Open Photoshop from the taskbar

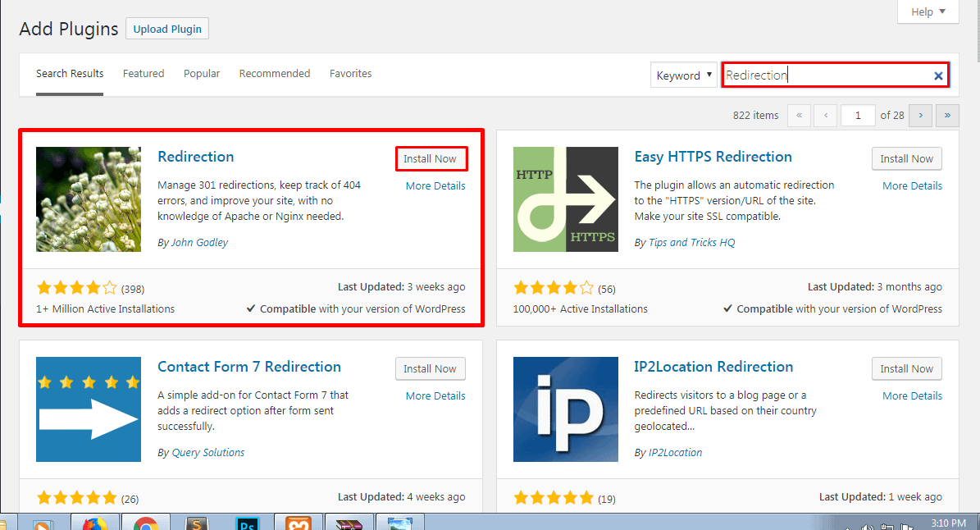(x=248, y=523)
